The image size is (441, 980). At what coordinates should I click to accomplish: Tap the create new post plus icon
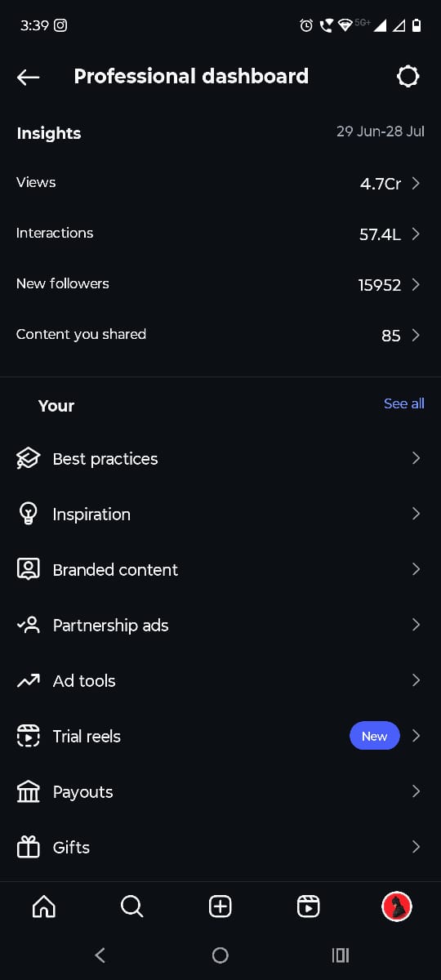point(220,906)
